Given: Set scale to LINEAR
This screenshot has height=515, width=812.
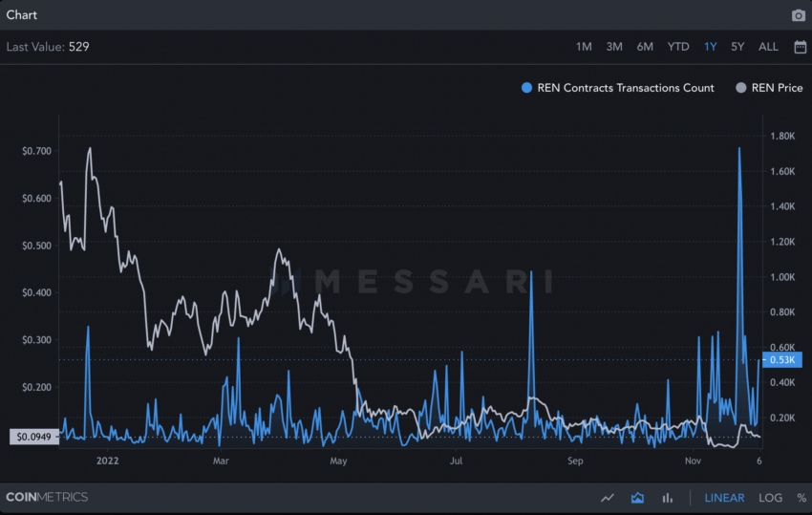Looking at the screenshot, I should pyautogui.click(x=724, y=498).
